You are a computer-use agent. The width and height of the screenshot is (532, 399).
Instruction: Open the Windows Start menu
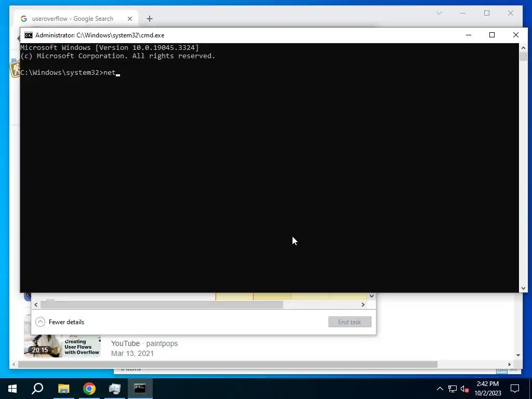pyautogui.click(x=12, y=389)
